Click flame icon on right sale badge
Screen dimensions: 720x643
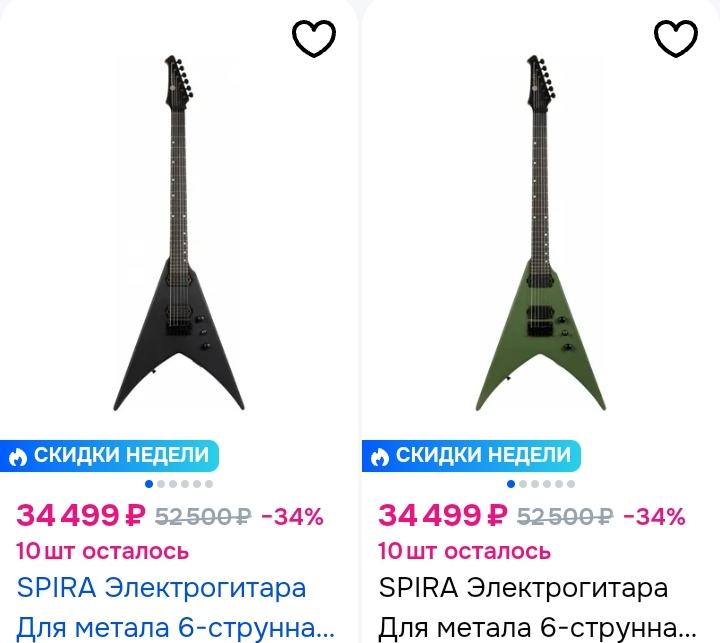click(380, 457)
